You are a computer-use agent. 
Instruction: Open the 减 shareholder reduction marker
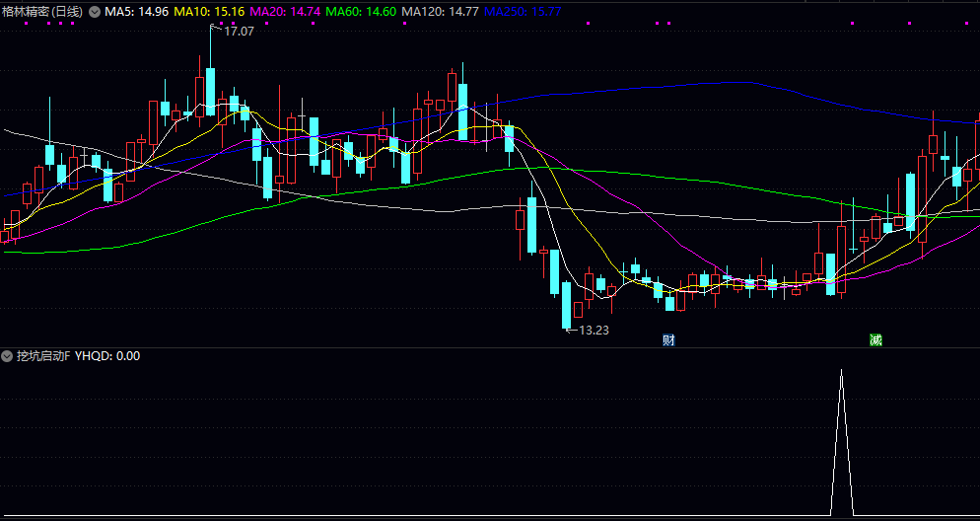(x=875, y=340)
